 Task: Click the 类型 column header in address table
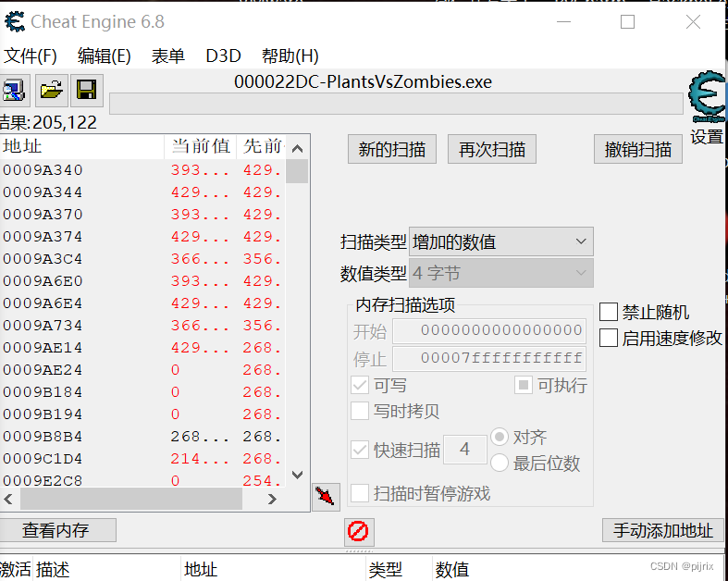tap(399, 569)
